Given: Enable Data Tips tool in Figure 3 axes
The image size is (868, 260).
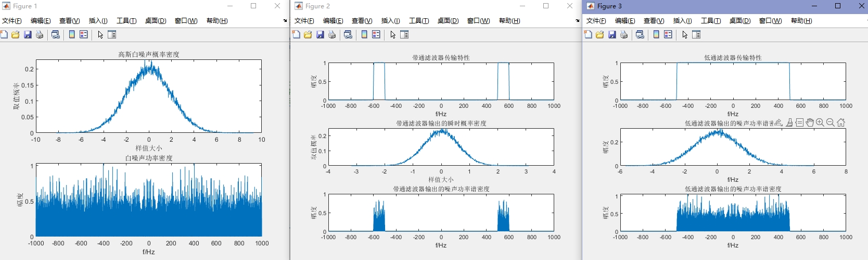Looking at the screenshot, I should [x=799, y=123].
